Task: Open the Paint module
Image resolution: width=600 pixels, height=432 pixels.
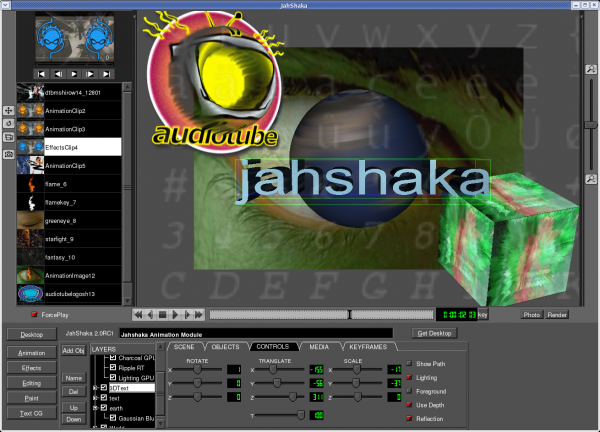Action: (32, 398)
